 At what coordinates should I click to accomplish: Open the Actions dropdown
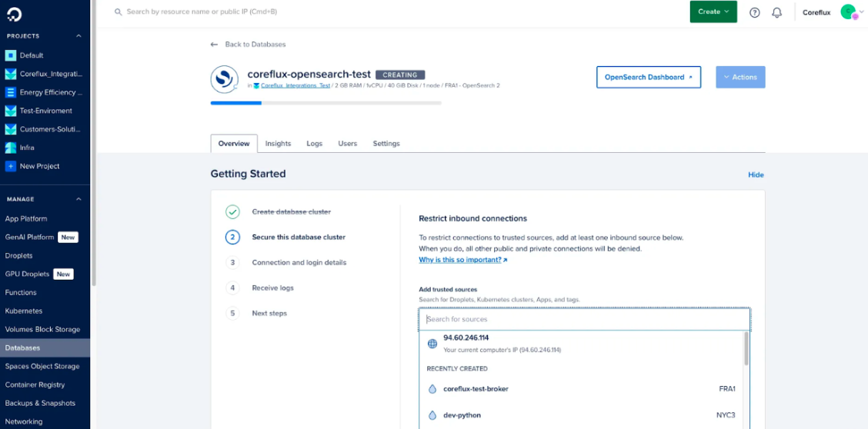tap(740, 78)
